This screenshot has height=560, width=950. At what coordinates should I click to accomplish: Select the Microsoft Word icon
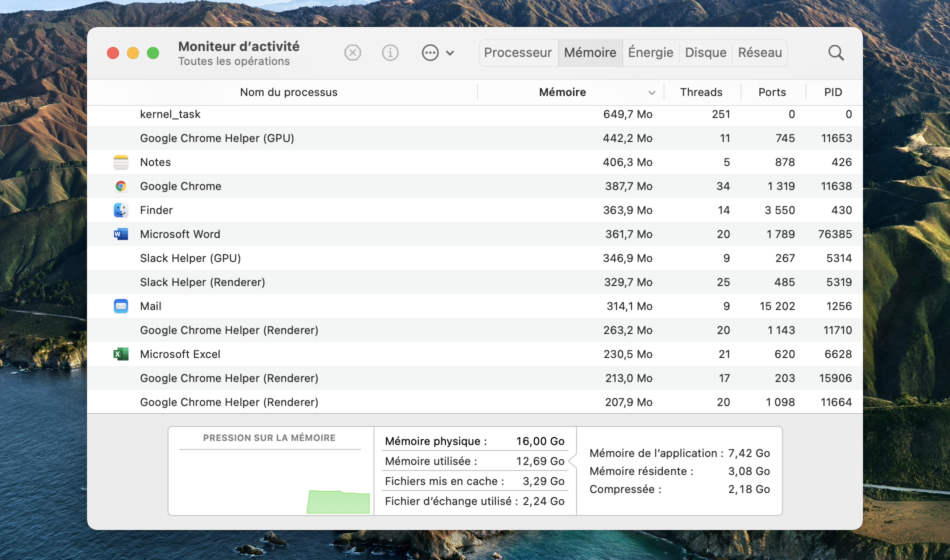click(x=121, y=234)
